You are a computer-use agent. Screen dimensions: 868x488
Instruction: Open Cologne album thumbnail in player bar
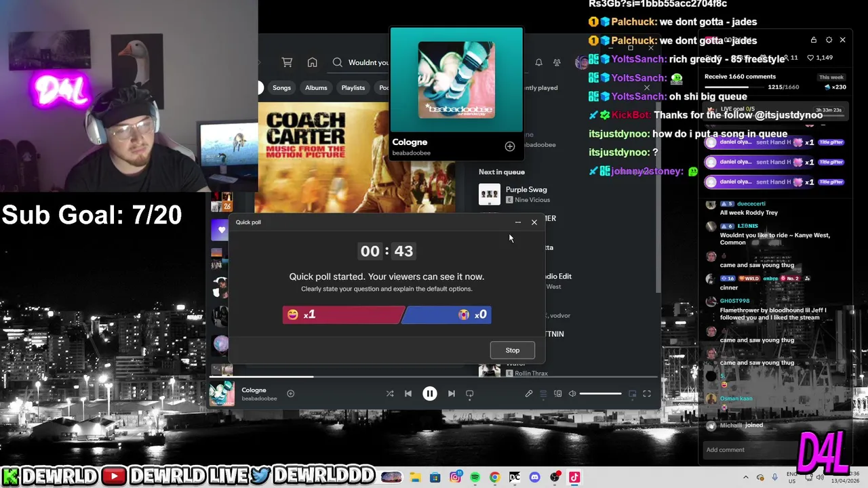point(222,394)
